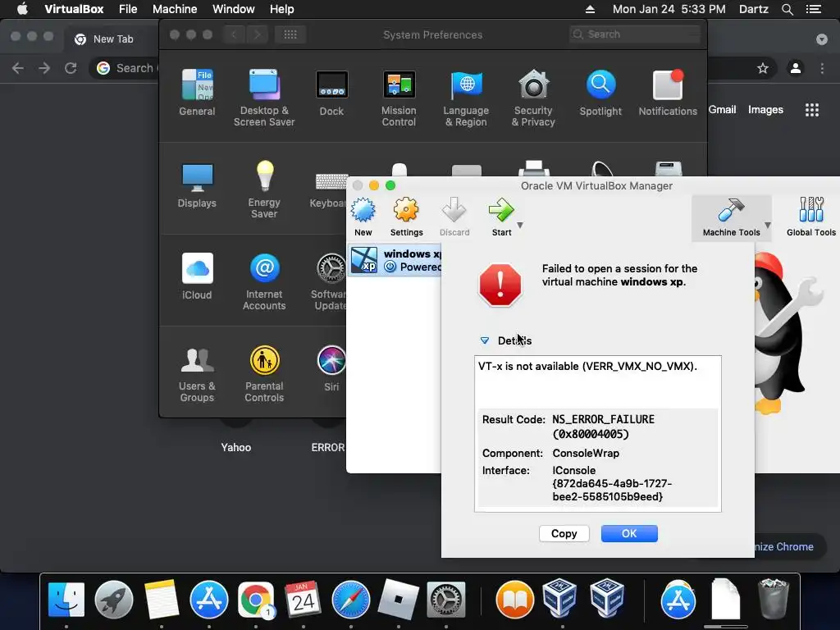This screenshot has height=630, width=840.
Task: Open Google apps grid
Action: tap(812, 110)
